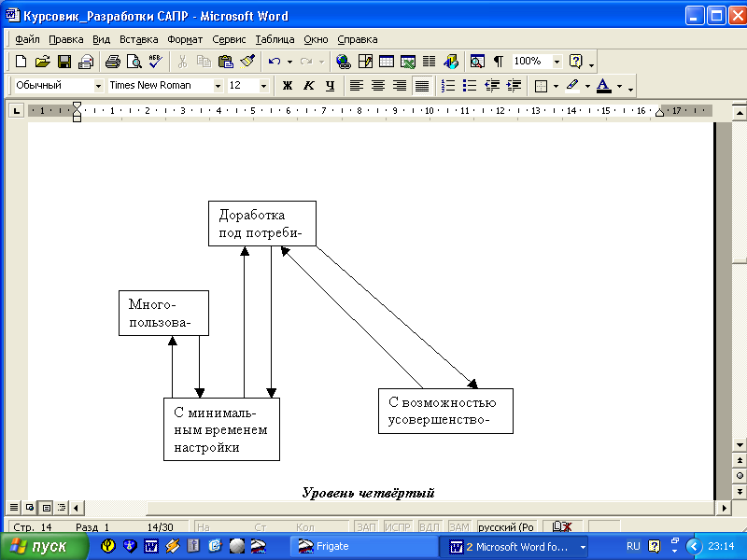Insert an Excel worksheet icon
Viewport: 747px width, 560px height.
[x=408, y=62]
